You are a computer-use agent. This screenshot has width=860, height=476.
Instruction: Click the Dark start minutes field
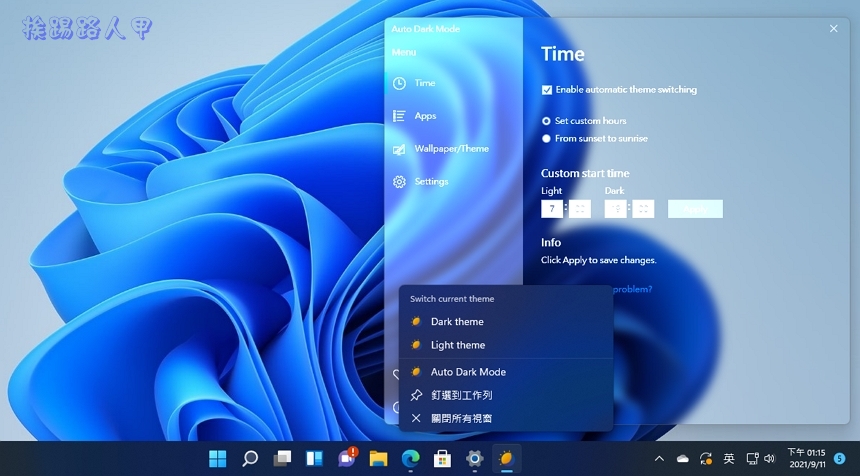pyautogui.click(x=643, y=209)
